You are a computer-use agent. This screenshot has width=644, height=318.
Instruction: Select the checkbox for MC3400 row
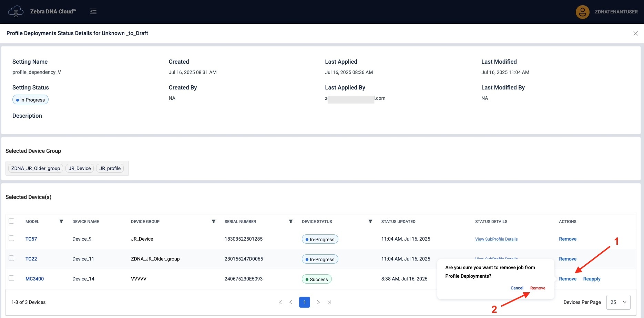point(11,278)
